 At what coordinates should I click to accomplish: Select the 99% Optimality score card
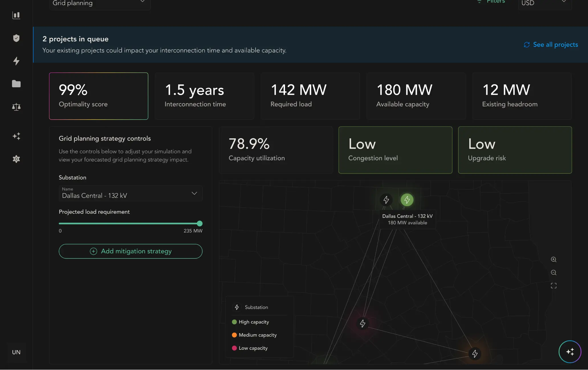point(99,96)
